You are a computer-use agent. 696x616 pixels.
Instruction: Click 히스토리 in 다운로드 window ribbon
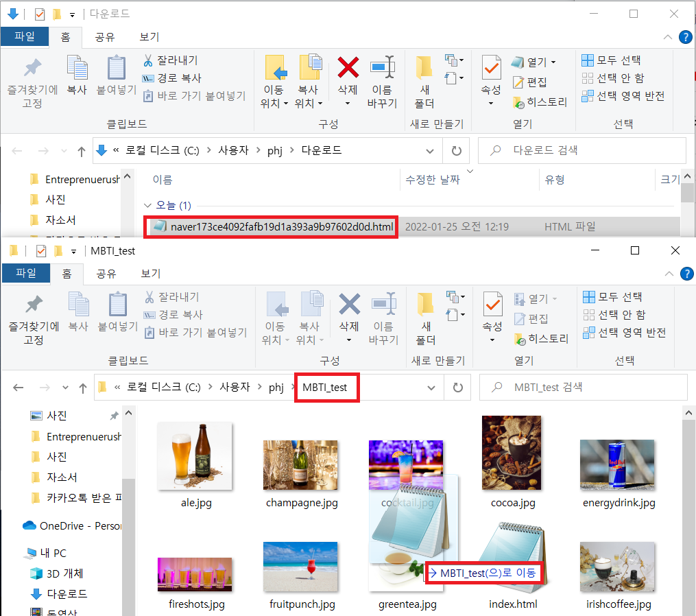[x=540, y=102]
